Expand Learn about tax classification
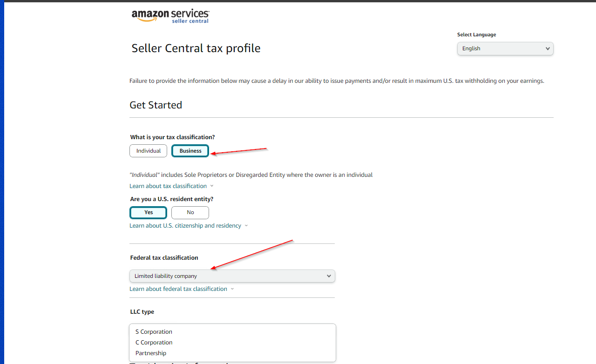The width and height of the screenshot is (596, 364). point(168,186)
